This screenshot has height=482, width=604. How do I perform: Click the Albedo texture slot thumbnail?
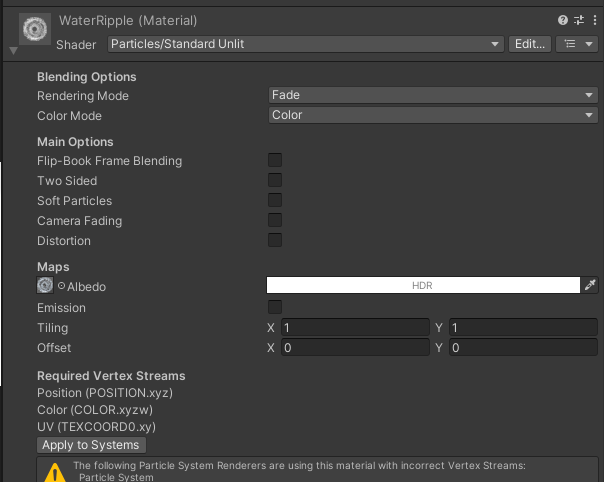(45, 286)
